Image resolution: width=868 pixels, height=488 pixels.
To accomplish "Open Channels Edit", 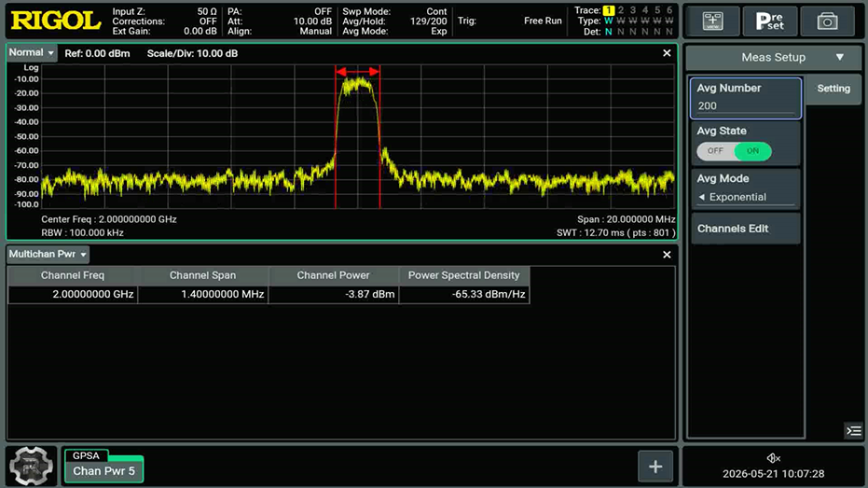I will coord(745,229).
